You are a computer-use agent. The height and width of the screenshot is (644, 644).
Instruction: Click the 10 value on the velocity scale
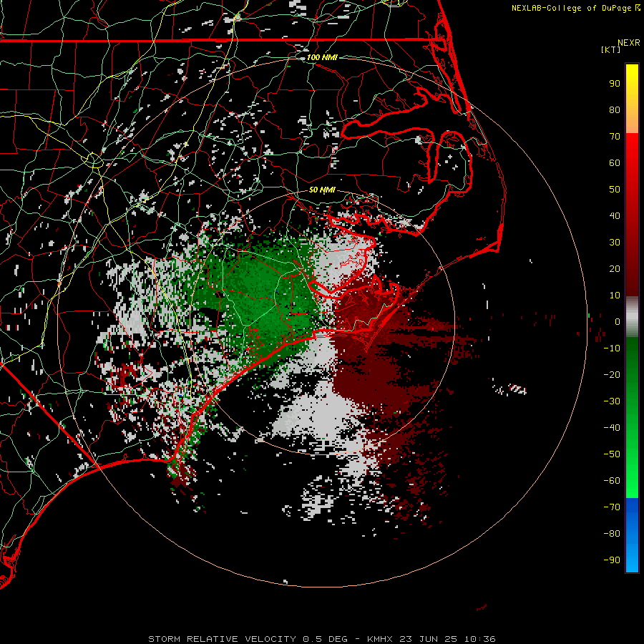coord(615,296)
